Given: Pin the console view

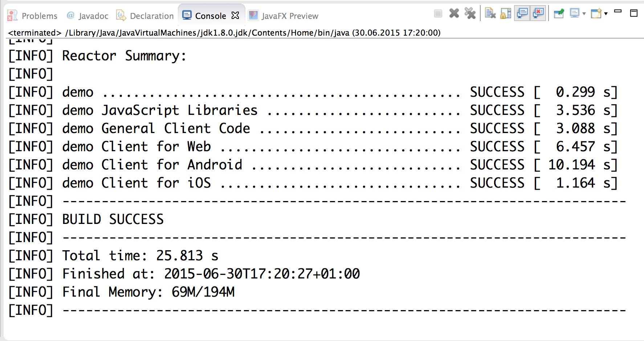Looking at the screenshot, I should click(x=559, y=14).
